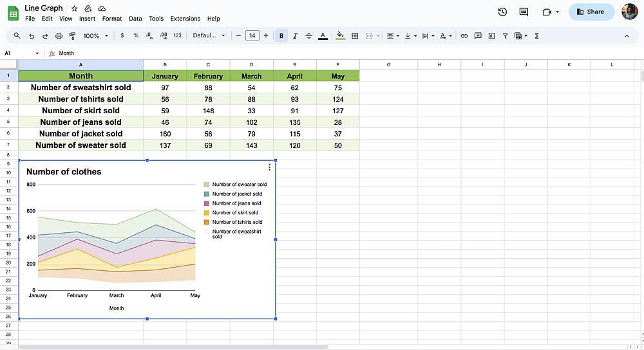644x350 pixels.
Task: Open the search menus magnifier tool
Action: (17, 35)
